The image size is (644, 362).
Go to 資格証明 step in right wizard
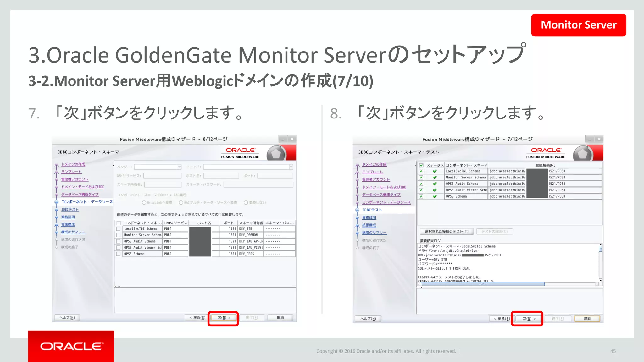pyautogui.click(x=369, y=218)
